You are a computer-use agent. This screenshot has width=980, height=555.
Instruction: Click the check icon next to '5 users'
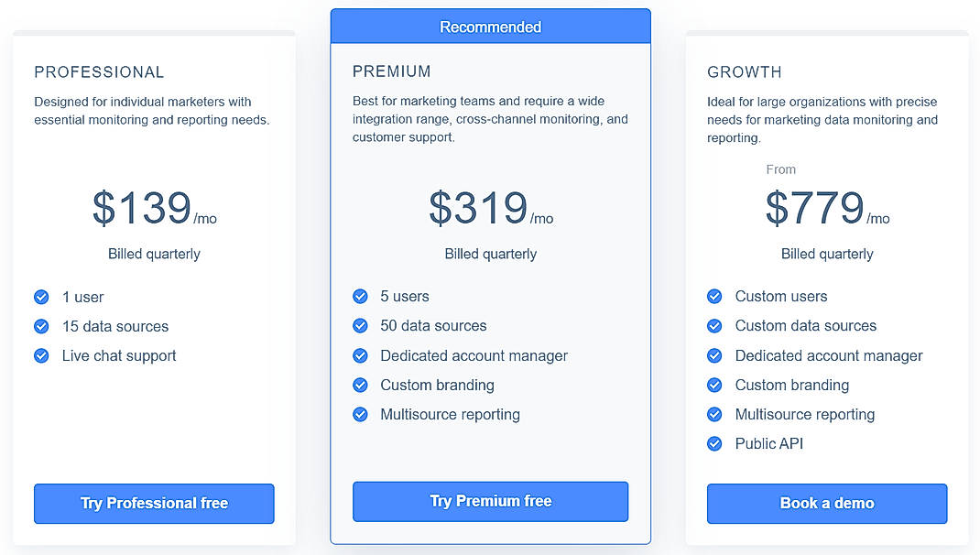click(x=360, y=297)
